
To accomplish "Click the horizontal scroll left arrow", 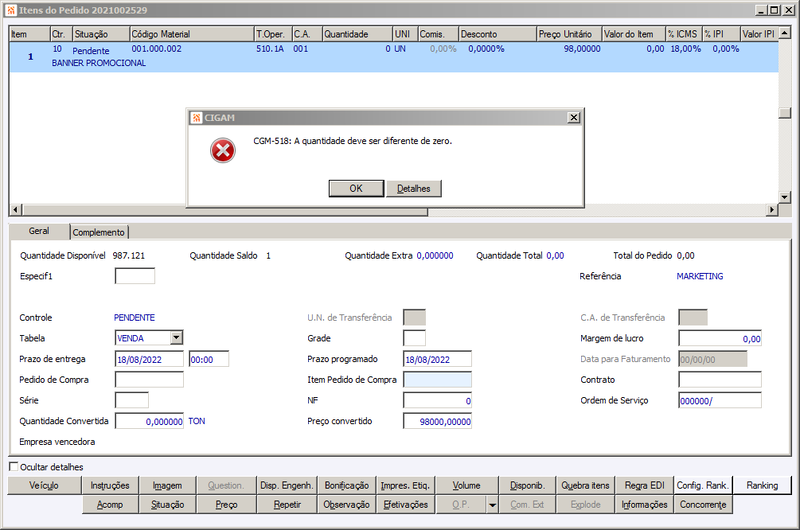I will point(15,209).
